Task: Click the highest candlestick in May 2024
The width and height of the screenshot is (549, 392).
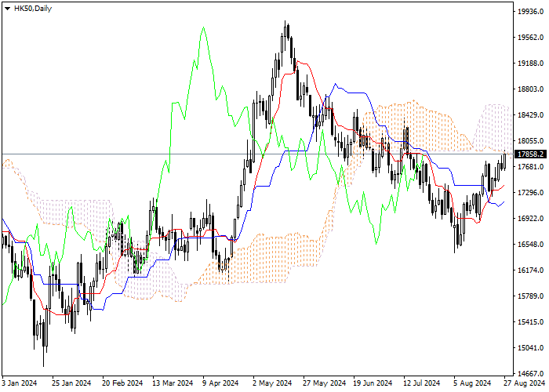Action: pos(285,30)
